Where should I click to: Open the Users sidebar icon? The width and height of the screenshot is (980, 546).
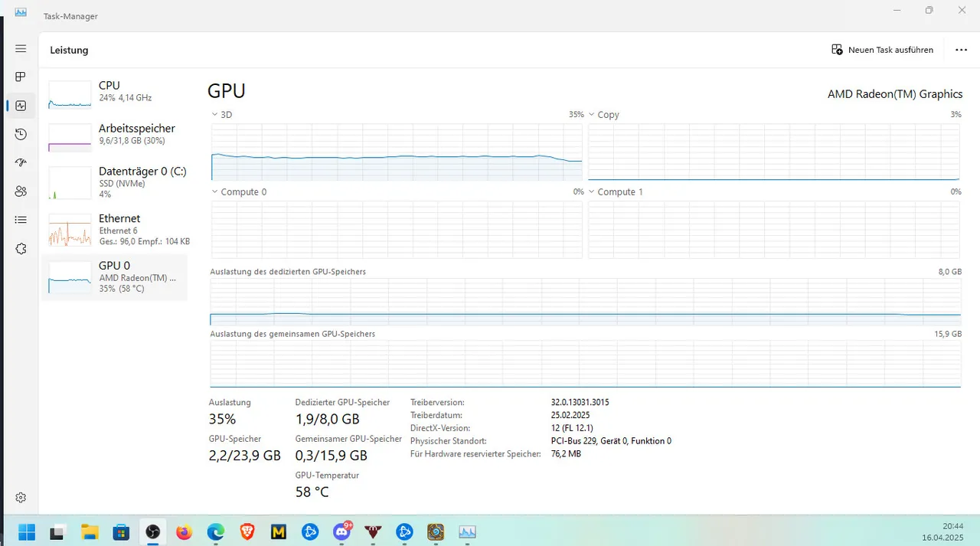[21, 191]
